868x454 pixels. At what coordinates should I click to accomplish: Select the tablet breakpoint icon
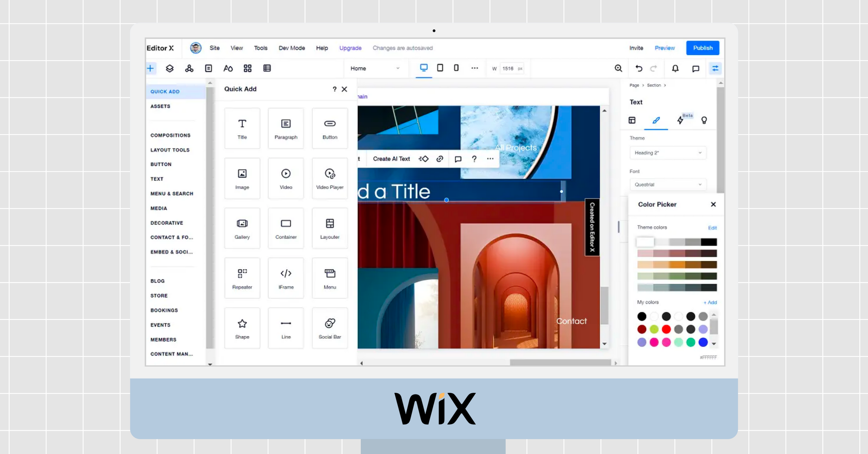point(440,68)
